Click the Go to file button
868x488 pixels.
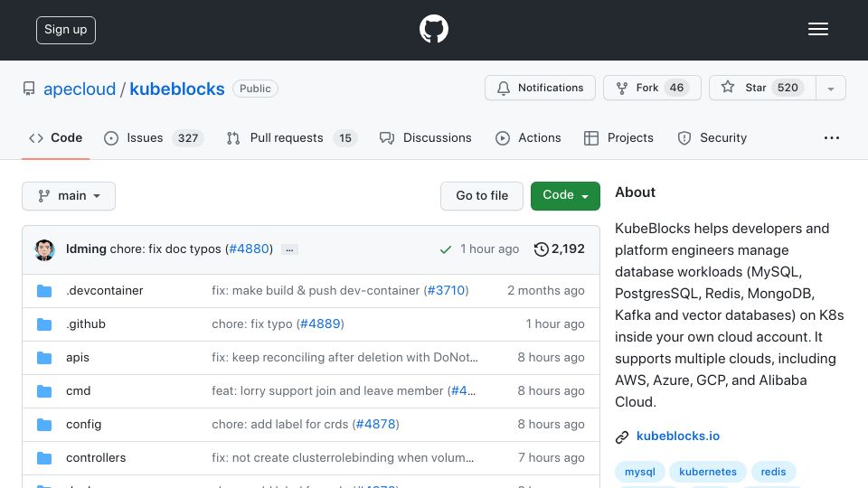(482, 196)
